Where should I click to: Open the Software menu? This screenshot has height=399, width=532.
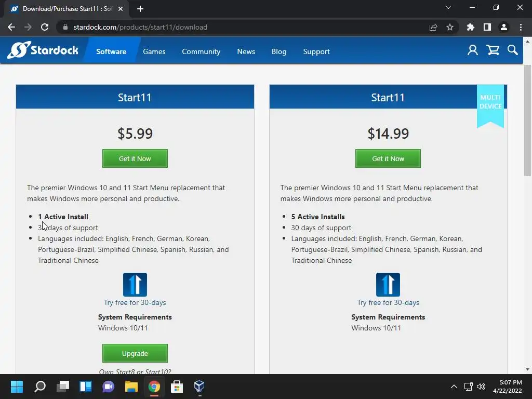click(111, 51)
